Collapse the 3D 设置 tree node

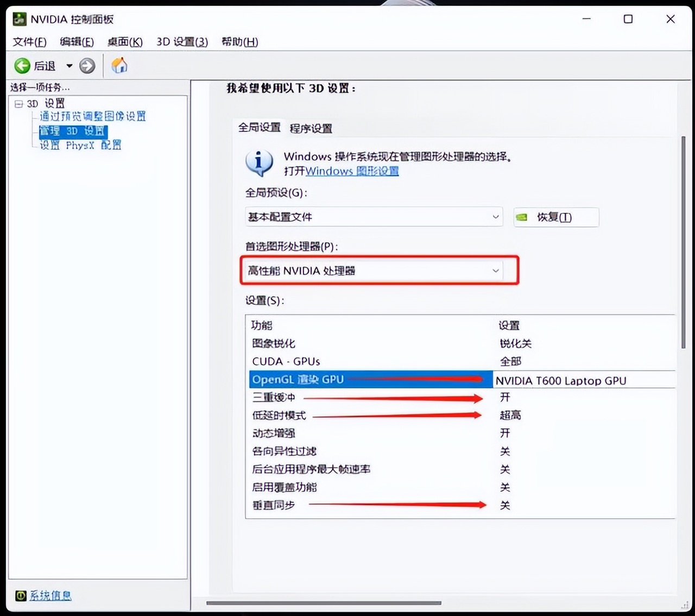[x=18, y=103]
